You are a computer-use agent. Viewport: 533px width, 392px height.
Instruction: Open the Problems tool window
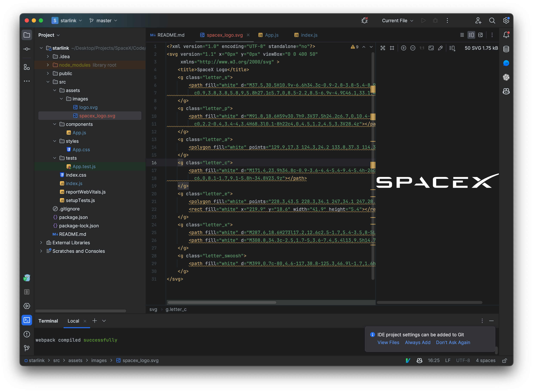(x=27, y=334)
